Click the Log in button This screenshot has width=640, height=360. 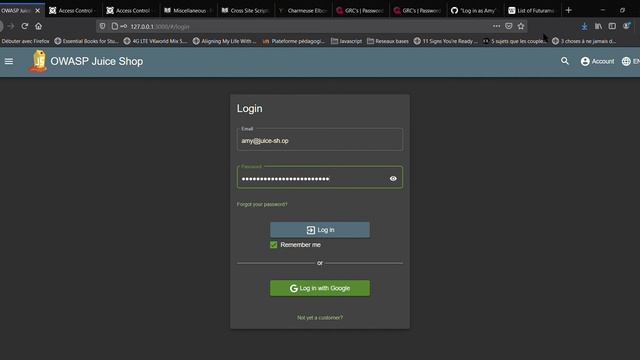(320, 230)
